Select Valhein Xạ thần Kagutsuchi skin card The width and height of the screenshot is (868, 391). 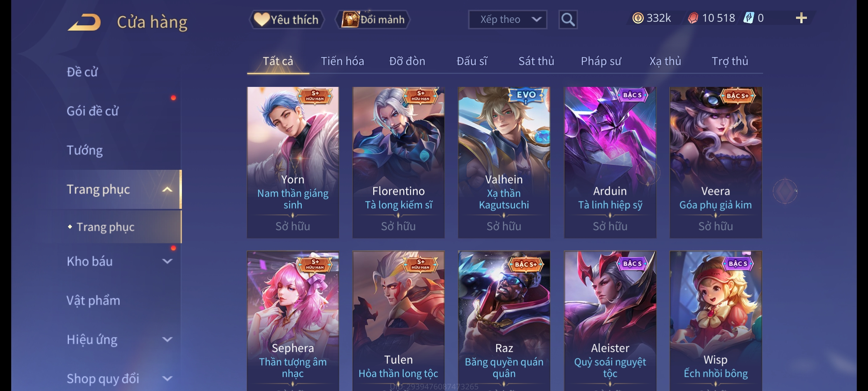coord(504,162)
